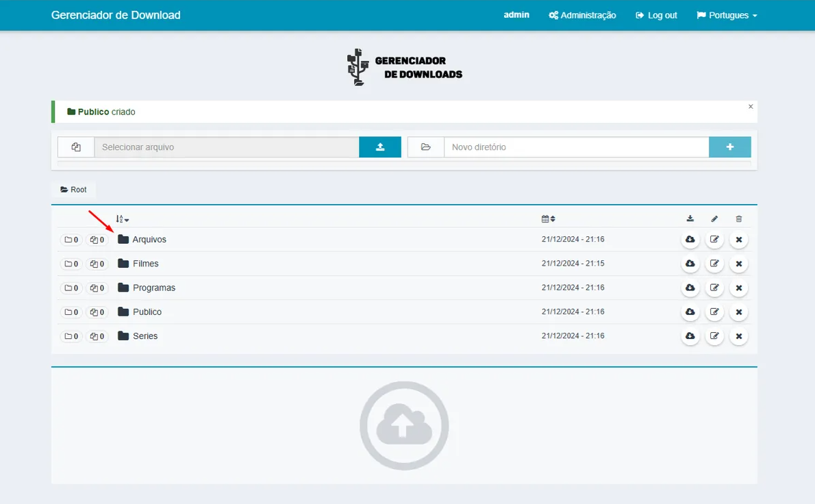Click the upload arrow button beside Selecionar arquivo

click(x=380, y=147)
